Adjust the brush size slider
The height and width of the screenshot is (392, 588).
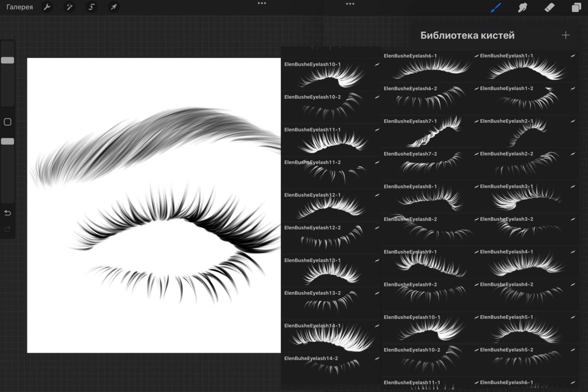[8, 60]
